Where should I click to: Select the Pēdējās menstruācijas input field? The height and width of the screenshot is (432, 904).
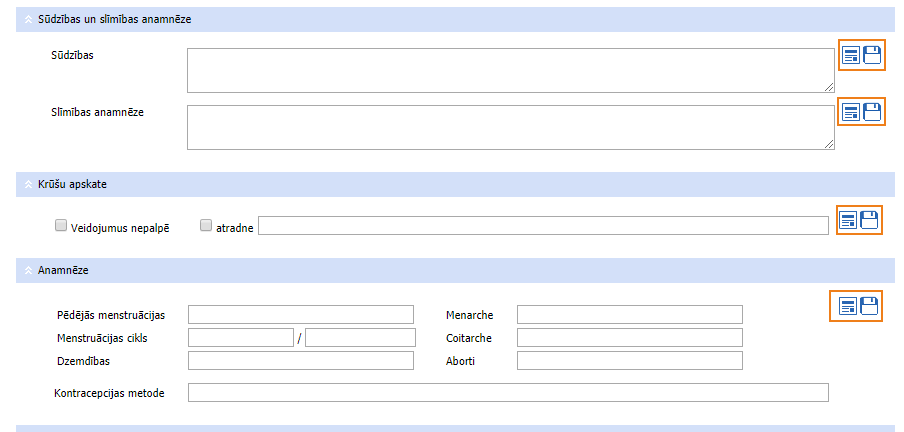point(301,314)
